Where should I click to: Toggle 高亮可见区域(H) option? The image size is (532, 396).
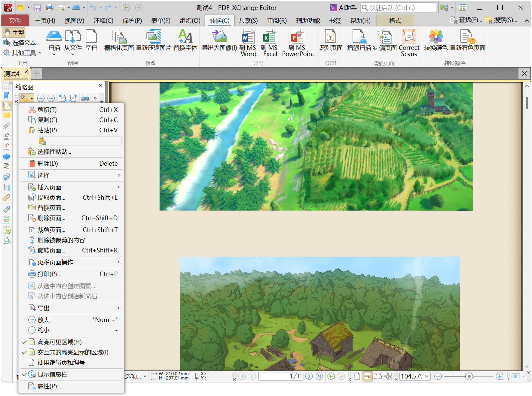pyautogui.click(x=71, y=342)
